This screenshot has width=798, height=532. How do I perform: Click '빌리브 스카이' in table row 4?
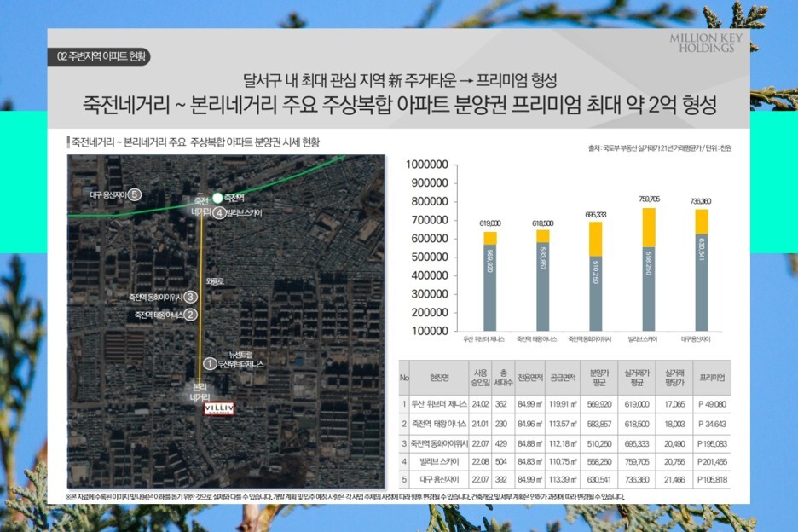click(x=439, y=462)
